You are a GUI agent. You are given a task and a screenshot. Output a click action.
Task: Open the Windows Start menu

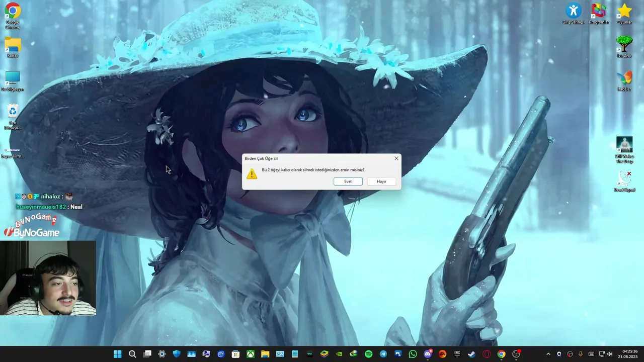coord(117,354)
